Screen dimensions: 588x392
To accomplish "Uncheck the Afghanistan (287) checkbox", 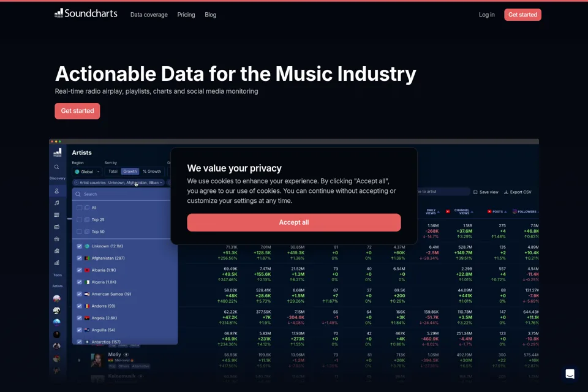I will (79, 258).
